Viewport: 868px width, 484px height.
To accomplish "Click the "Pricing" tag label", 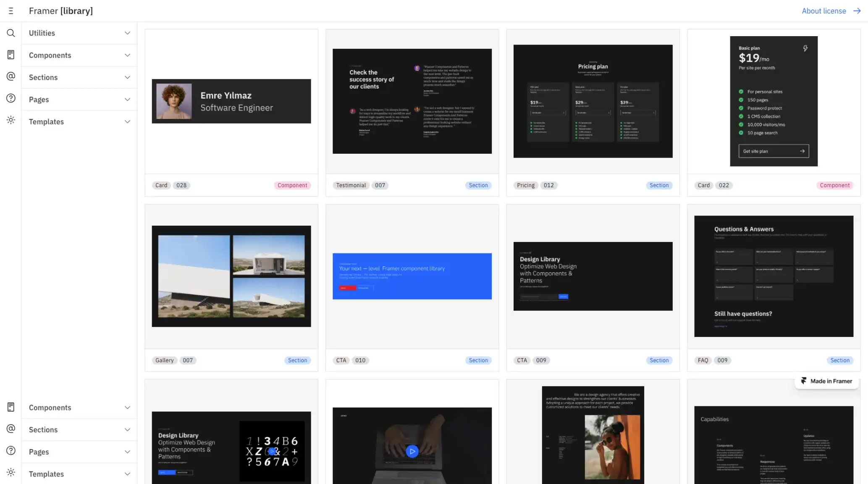I will 526,185.
